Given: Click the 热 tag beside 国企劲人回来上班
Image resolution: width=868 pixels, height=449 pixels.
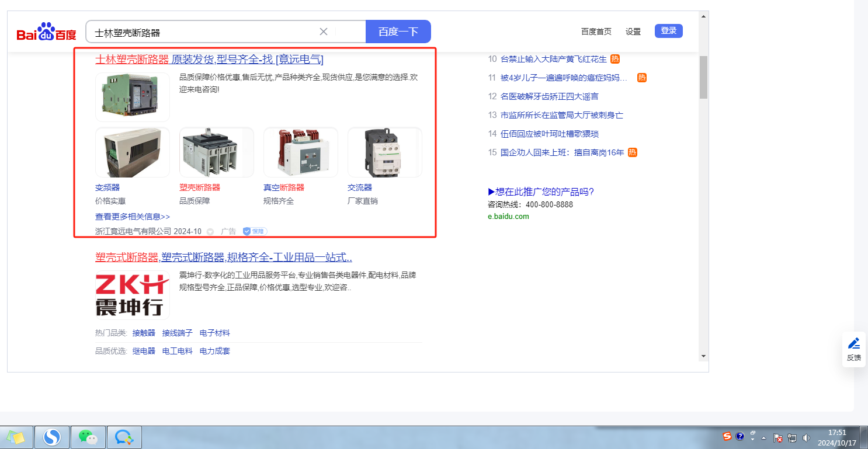Looking at the screenshot, I should (632, 152).
